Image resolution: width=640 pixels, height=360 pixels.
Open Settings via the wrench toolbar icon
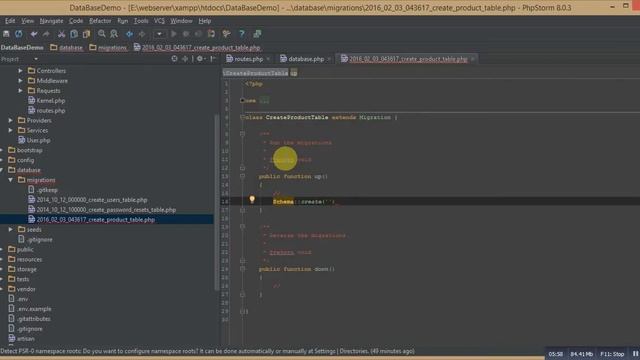227,34
